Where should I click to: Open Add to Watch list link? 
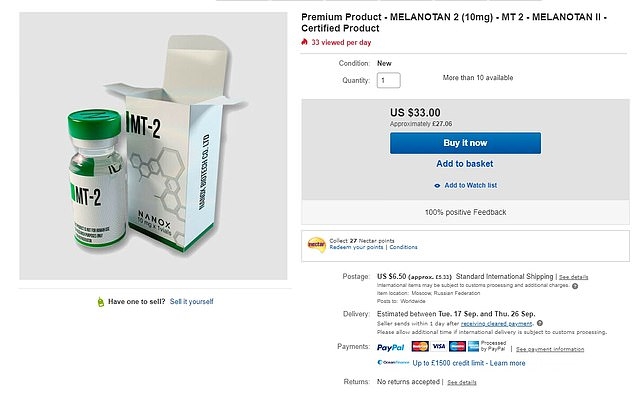click(471, 185)
